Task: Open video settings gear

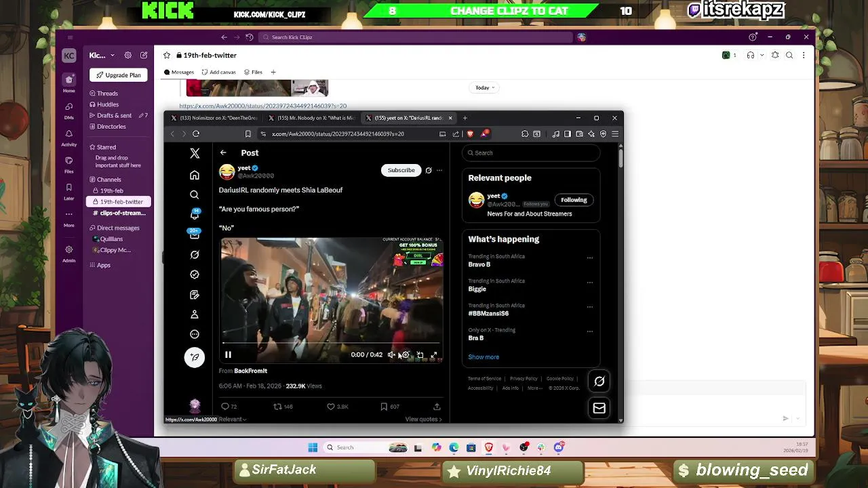Action: [x=406, y=354]
